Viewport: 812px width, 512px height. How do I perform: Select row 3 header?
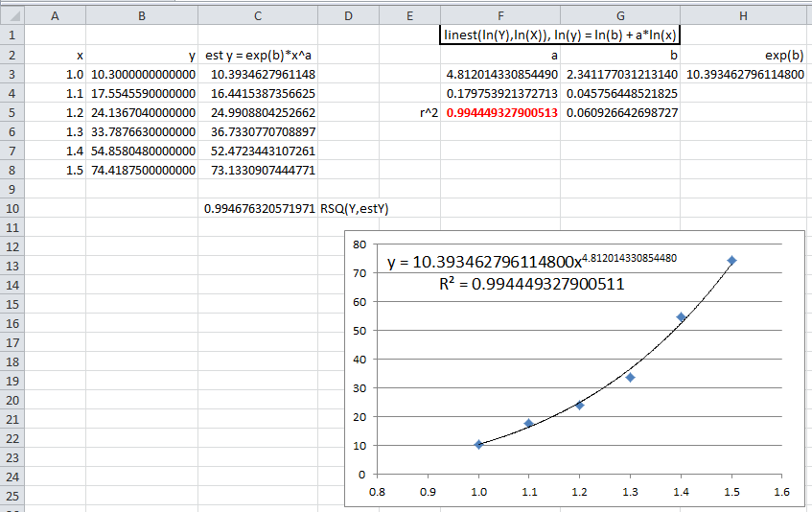pyautogui.click(x=12, y=74)
